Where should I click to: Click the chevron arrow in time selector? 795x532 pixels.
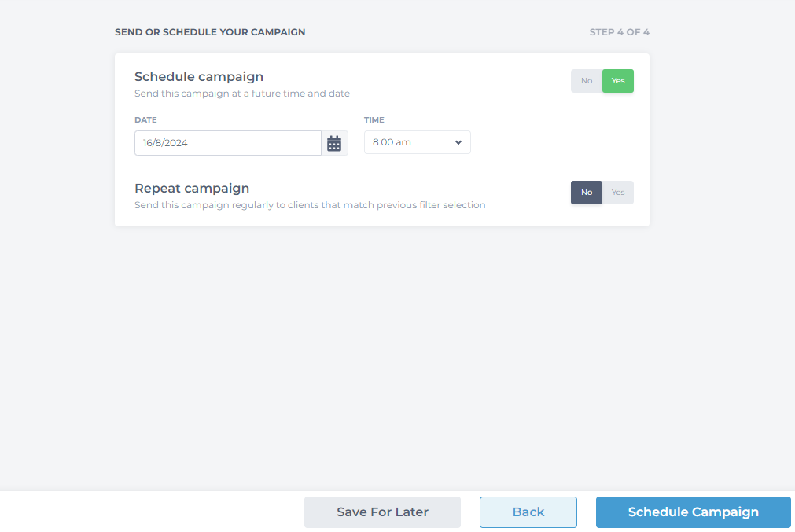(x=458, y=142)
